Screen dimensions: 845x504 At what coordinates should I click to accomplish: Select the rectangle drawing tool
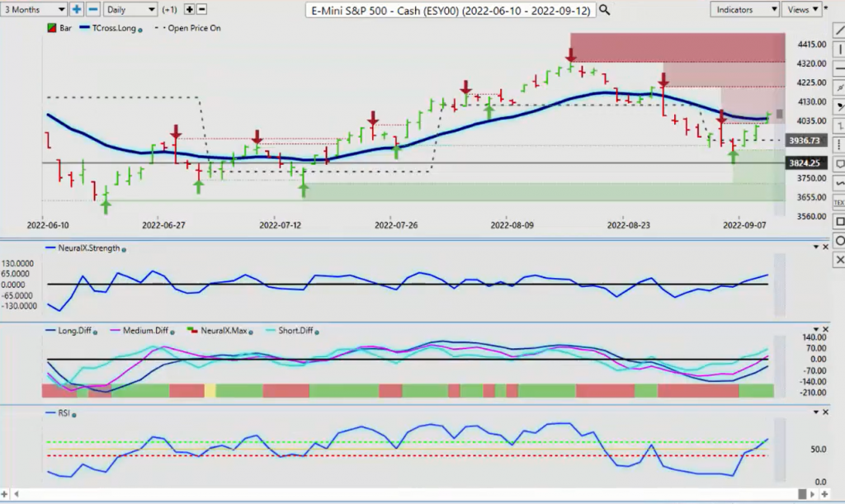coord(839,221)
